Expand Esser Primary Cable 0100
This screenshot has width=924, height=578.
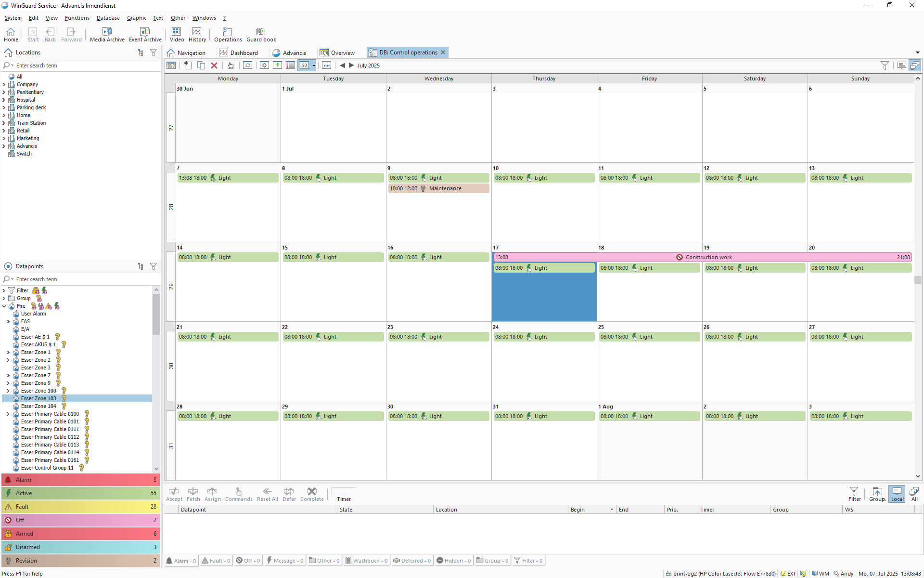point(8,414)
